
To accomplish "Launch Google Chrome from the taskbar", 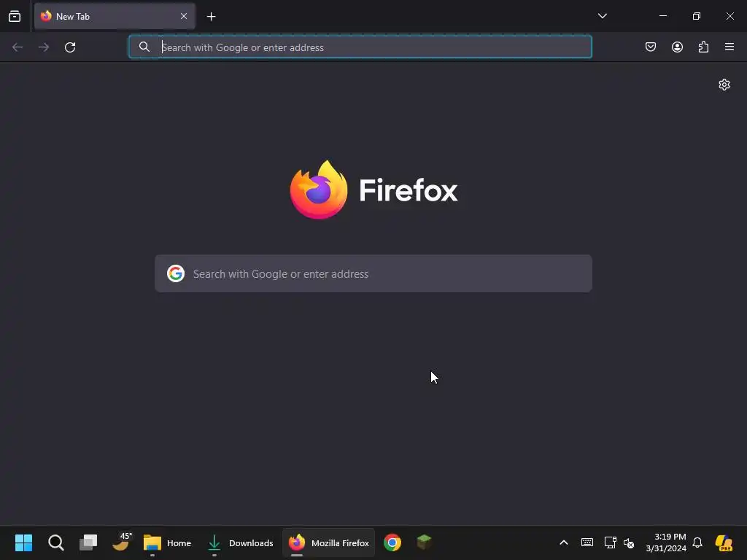I will 392,542.
